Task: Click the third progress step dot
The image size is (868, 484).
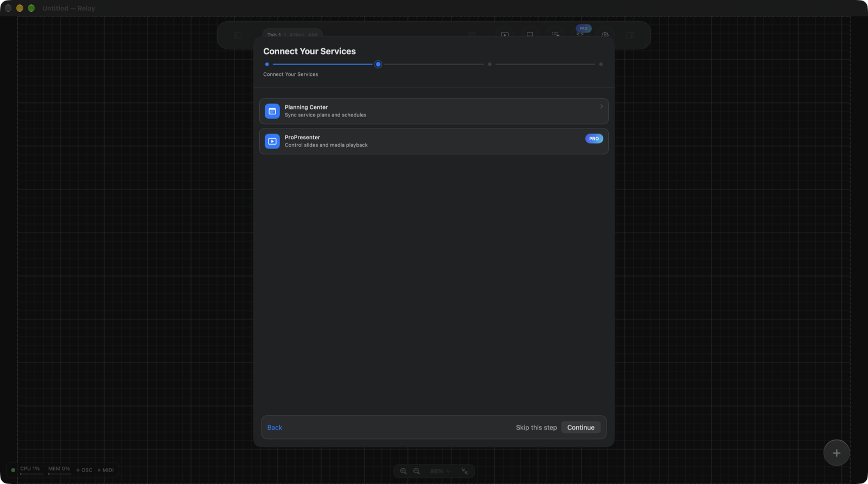Action: coord(489,64)
